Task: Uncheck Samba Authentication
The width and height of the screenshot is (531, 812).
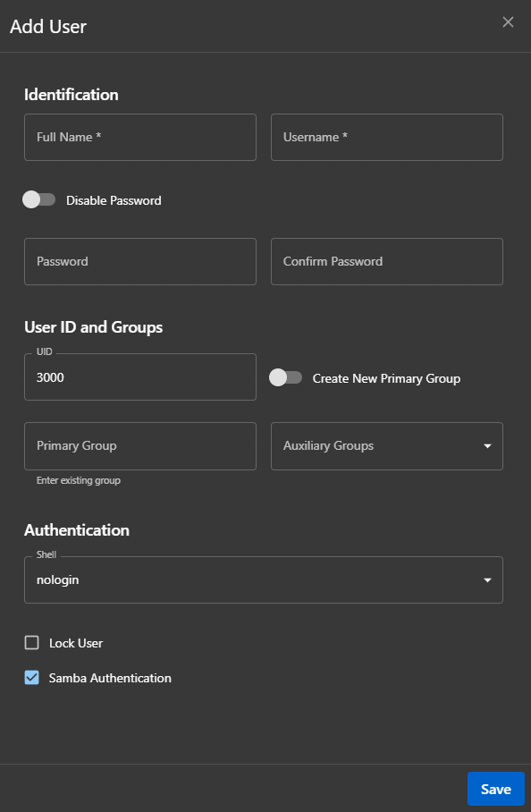Action: [x=31, y=677]
